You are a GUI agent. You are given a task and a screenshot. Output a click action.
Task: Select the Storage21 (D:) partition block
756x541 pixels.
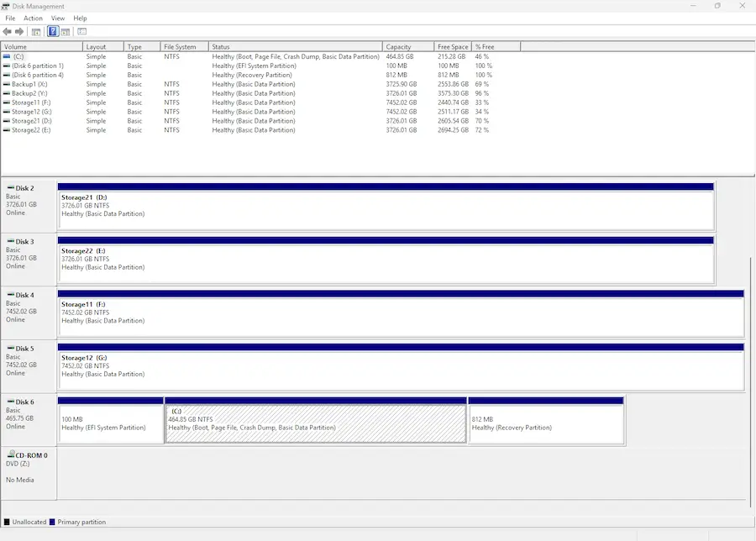click(386, 207)
